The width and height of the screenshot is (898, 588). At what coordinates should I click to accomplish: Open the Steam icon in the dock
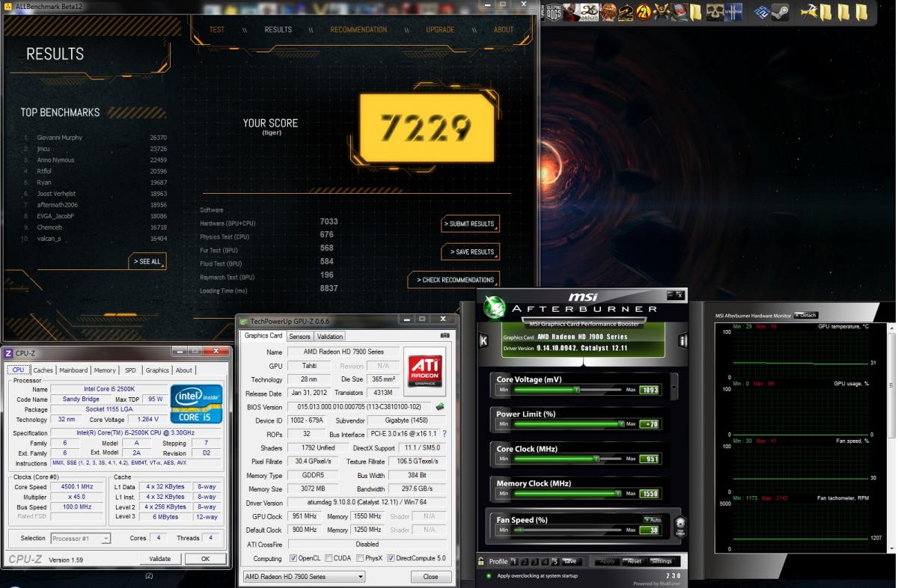781,11
